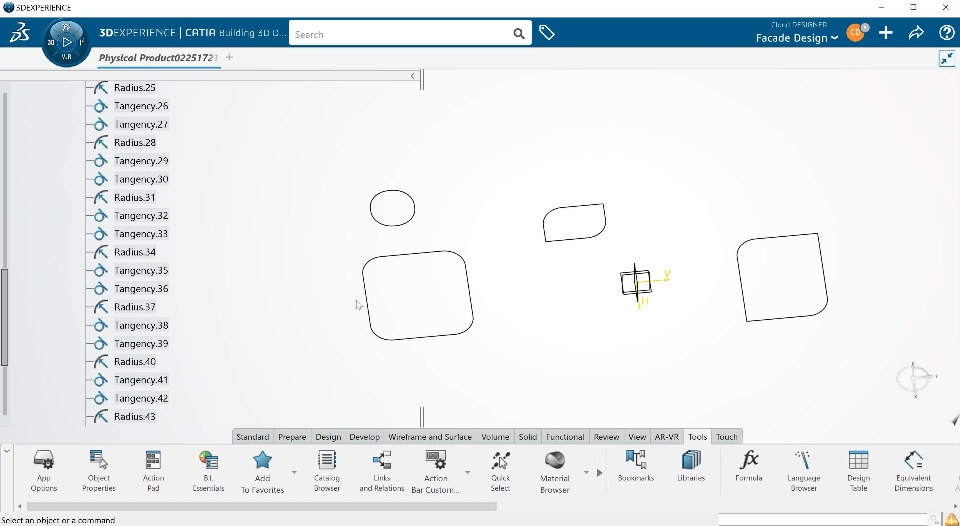The image size is (960, 526).
Task: Open Action Bar Customization dropdown arrow
Action: coord(467,472)
